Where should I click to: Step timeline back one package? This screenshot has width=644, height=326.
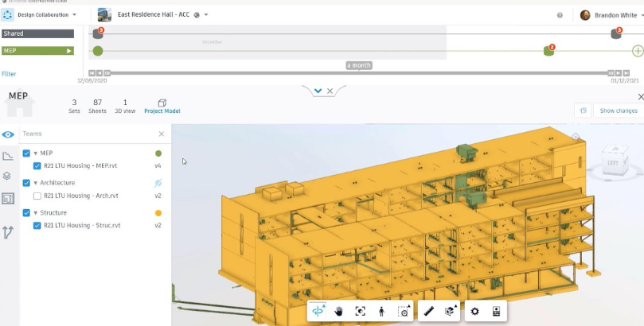click(100, 73)
